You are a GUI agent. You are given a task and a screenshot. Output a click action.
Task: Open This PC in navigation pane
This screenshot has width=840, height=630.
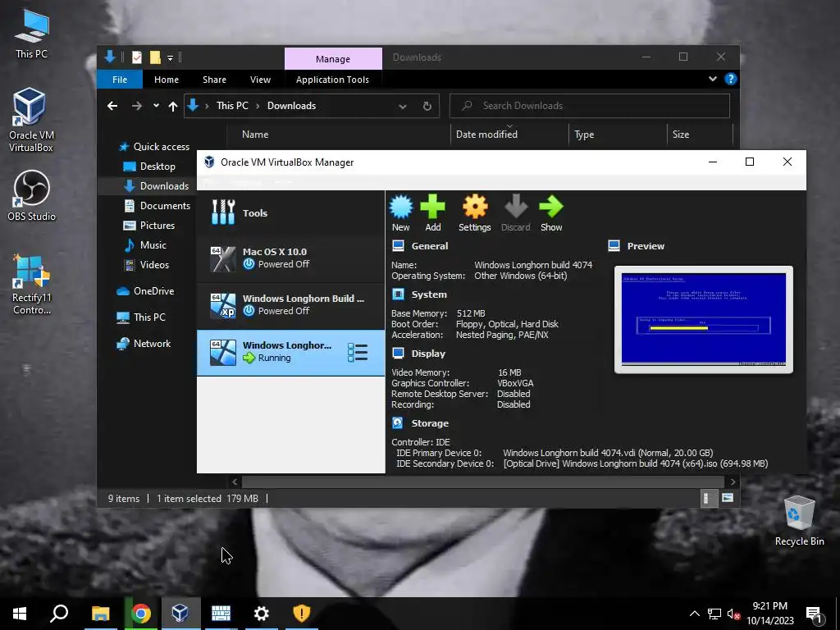click(141, 317)
